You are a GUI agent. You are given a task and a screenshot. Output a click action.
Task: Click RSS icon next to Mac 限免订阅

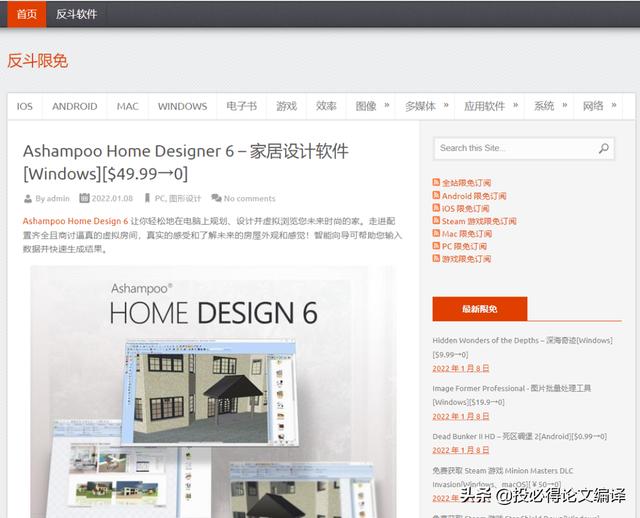[x=436, y=234]
